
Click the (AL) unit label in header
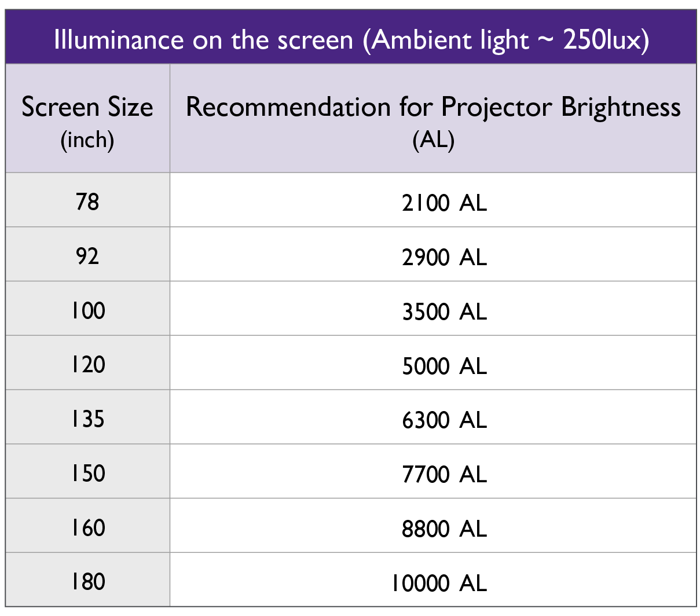coord(433,140)
